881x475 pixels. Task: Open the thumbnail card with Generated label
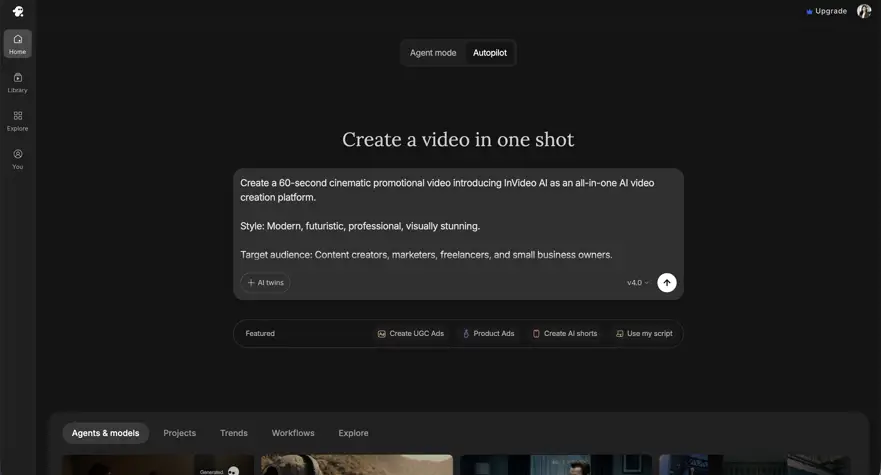pyautogui.click(x=158, y=465)
